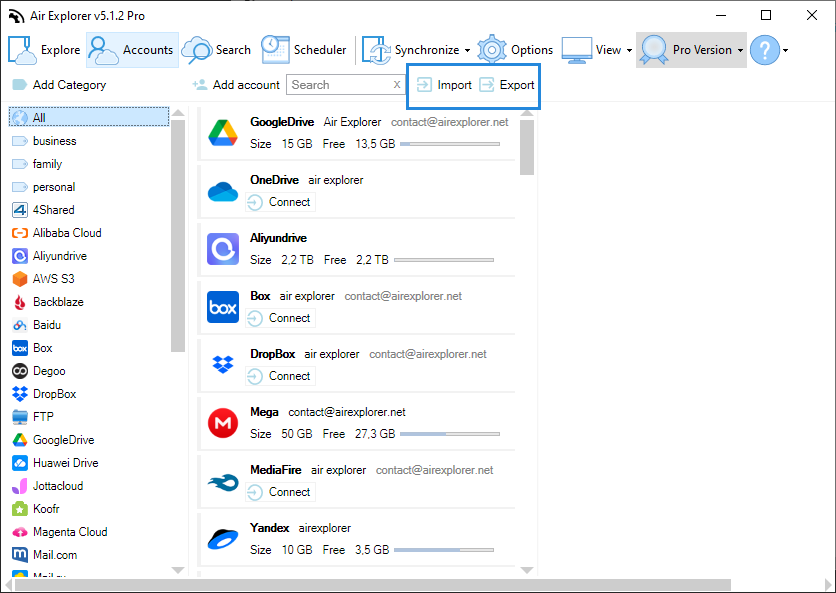Expand the Synchronize dropdown arrow
Image resolution: width=836 pixels, height=593 pixels.
(468, 50)
